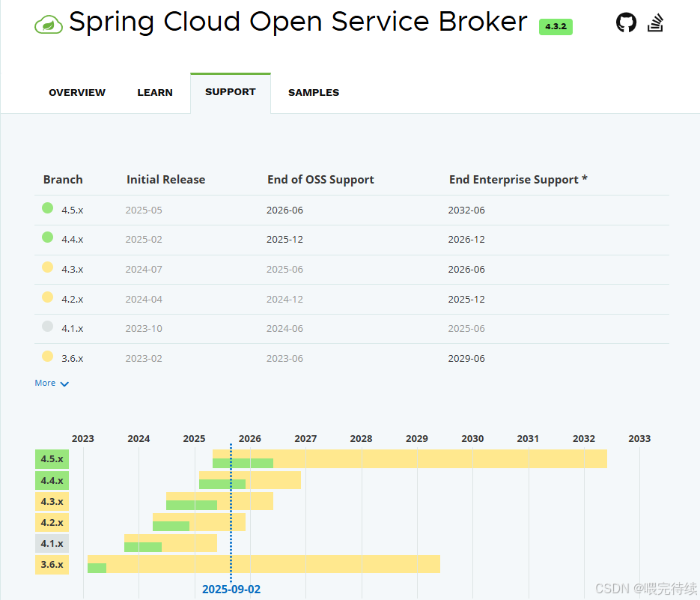Click the 4.1.x label in timeline chart
Screen dimensions: 700x600
[x=52, y=544]
